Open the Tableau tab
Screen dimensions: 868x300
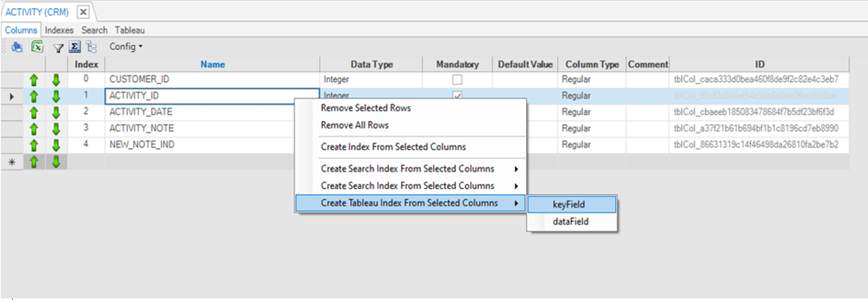[130, 30]
